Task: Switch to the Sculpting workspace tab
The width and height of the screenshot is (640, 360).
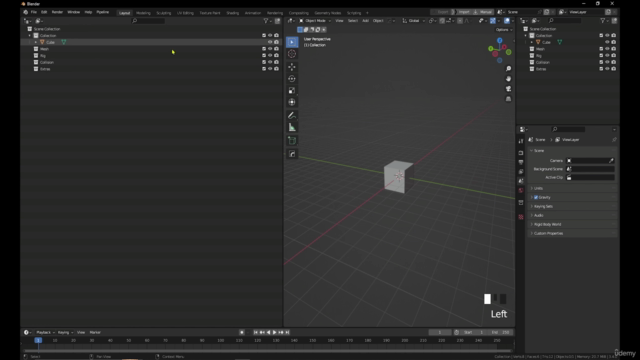Action: point(164,13)
